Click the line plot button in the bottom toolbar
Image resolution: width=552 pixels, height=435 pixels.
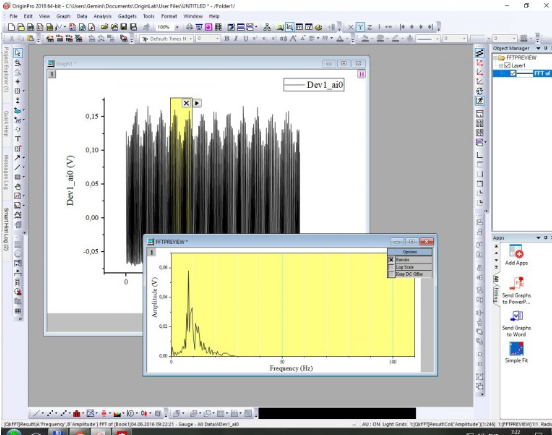(37, 413)
